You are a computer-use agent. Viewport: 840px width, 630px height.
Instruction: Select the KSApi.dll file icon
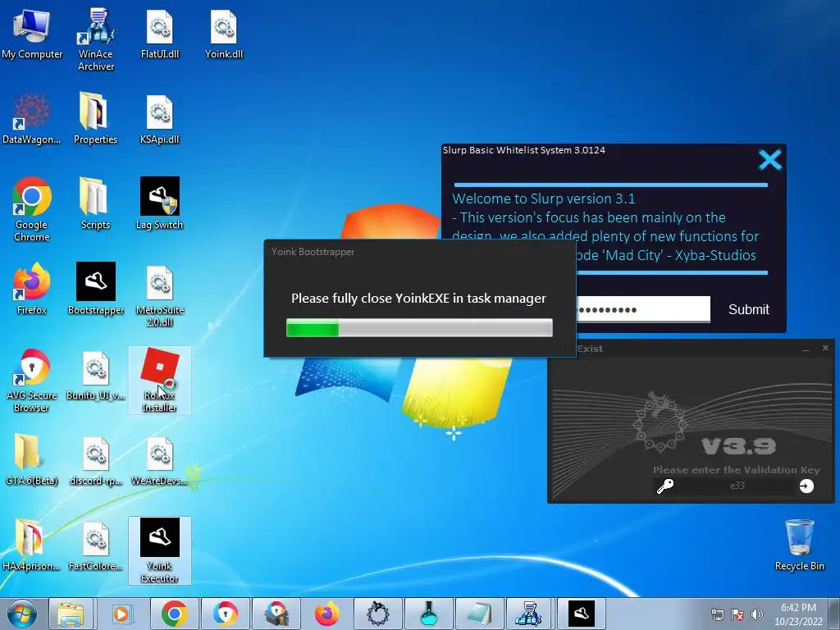tap(160, 119)
